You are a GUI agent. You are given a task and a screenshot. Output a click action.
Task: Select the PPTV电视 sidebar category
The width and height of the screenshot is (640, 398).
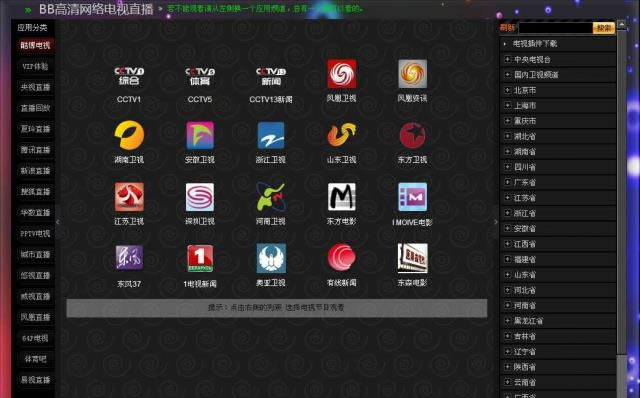click(36, 233)
